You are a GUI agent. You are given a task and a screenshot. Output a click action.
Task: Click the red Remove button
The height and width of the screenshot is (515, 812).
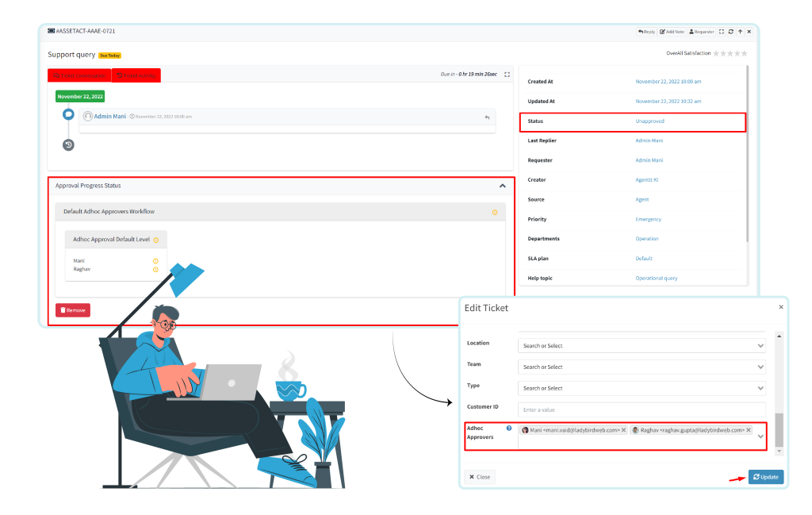[73, 310]
